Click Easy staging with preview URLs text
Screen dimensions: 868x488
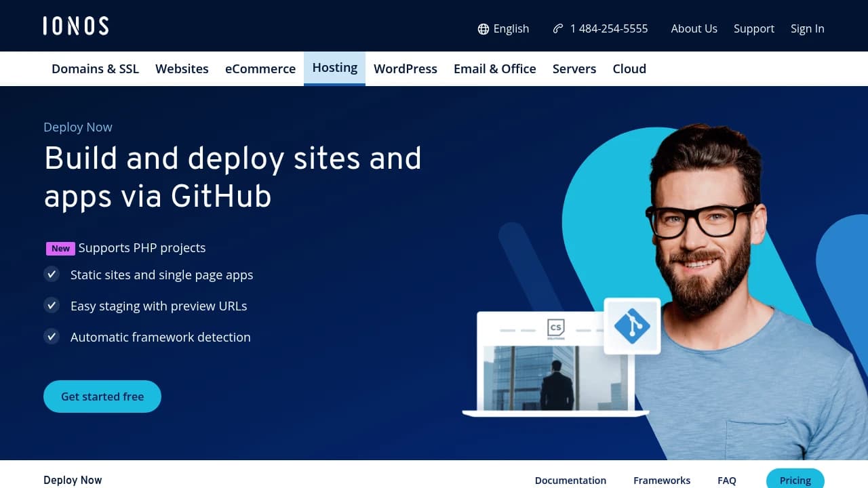click(x=159, y=306)
